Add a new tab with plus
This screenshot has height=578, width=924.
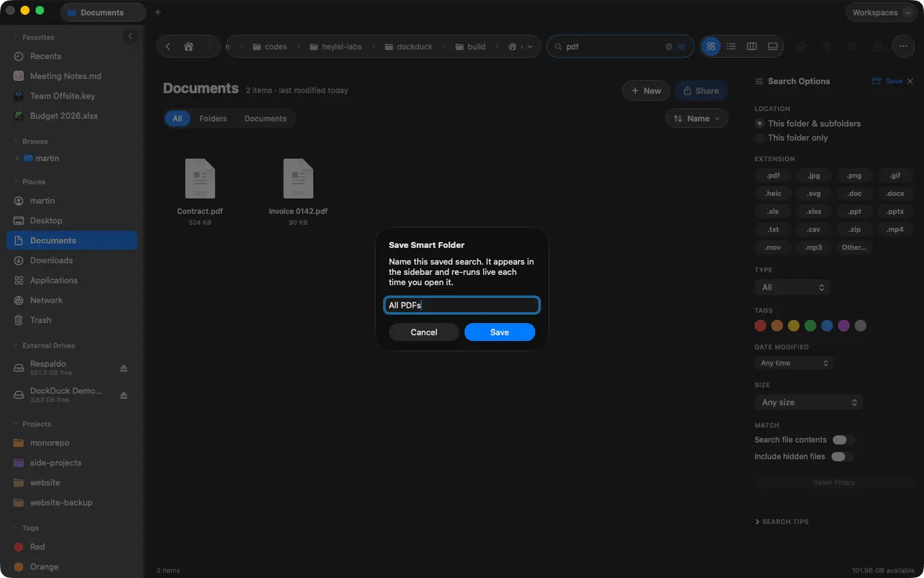point(158,12)
